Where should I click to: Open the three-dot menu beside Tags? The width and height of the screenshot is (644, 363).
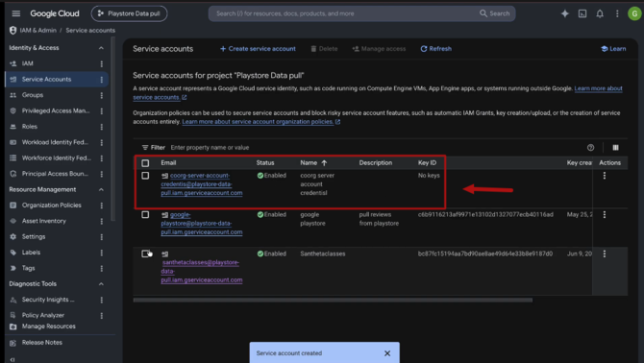click(x=102, y=268)
